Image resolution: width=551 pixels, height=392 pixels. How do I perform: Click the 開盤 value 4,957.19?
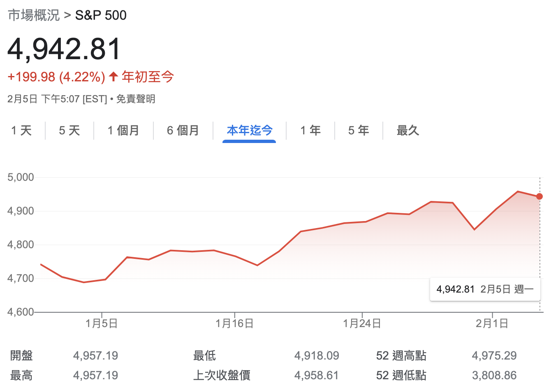[x=95, y=355]
